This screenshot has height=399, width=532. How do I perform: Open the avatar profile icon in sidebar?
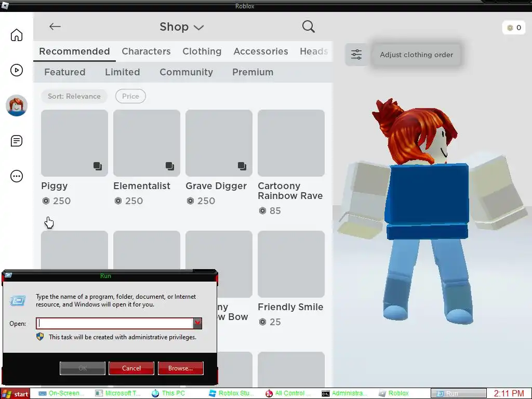(16, 105)
